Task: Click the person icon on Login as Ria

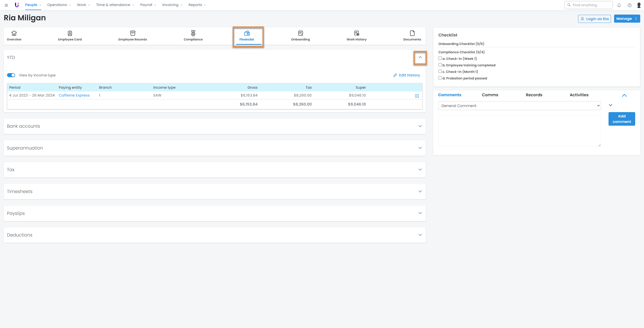Action: pyautogui.click(x=582, y=19)
